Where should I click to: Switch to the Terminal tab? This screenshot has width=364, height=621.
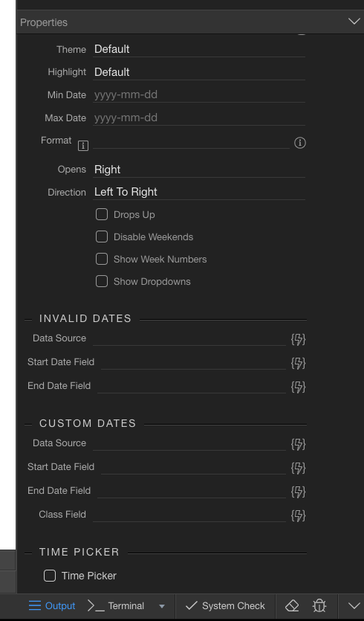(116, 606)
